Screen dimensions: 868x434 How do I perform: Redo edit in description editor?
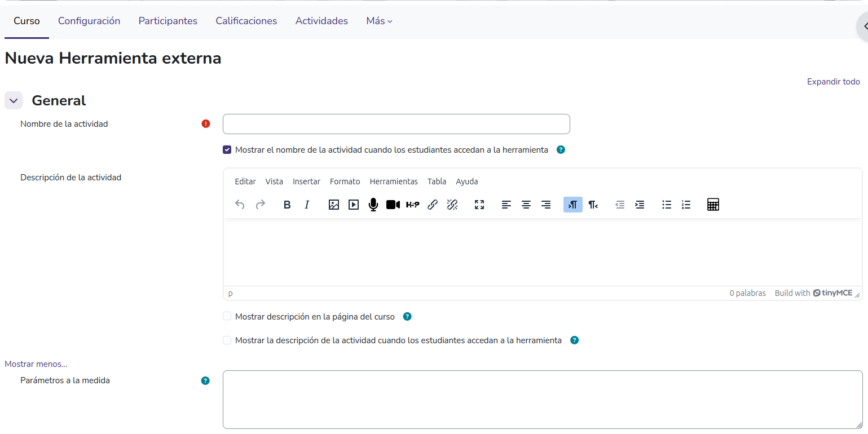(260, 205)
